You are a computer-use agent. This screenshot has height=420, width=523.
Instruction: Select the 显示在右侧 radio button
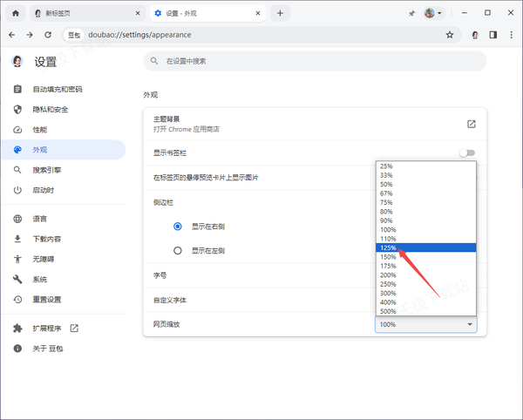coord(178,226)
